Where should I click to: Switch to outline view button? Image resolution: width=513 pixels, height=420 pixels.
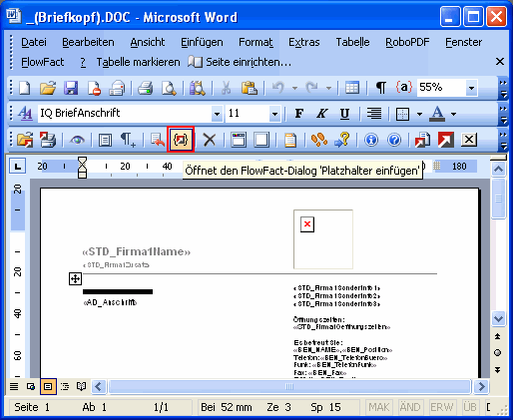coord(65,386)
